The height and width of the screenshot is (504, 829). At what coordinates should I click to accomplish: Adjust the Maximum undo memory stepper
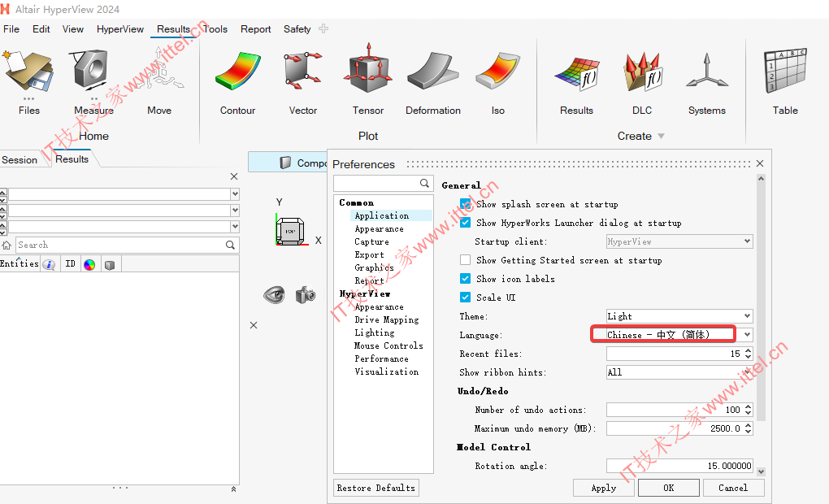(748, 428)
